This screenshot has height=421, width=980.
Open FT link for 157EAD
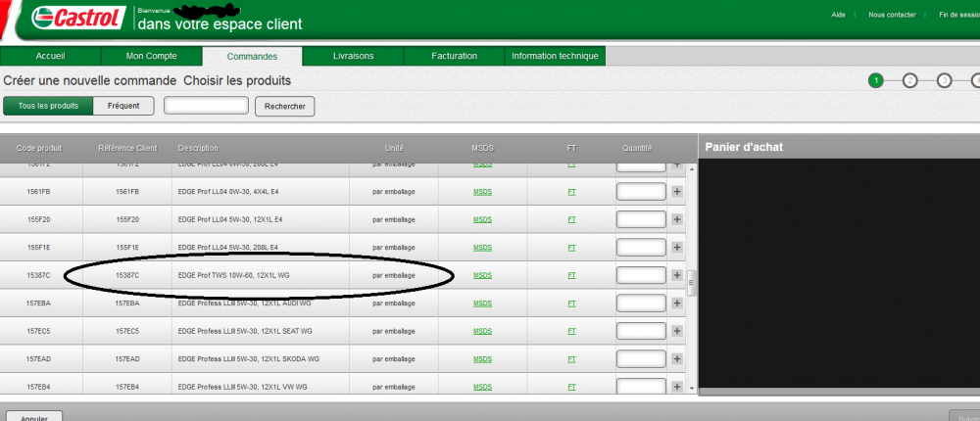pyautogui.click(x=571, y=359)
